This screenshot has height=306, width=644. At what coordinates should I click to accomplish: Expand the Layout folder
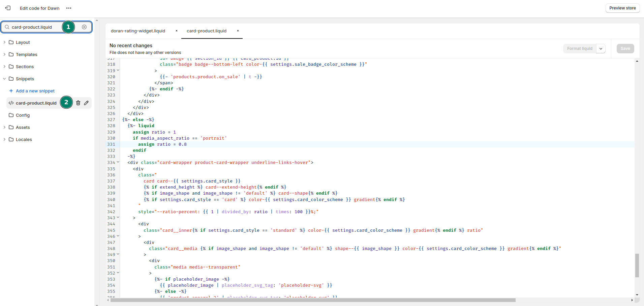4,42
